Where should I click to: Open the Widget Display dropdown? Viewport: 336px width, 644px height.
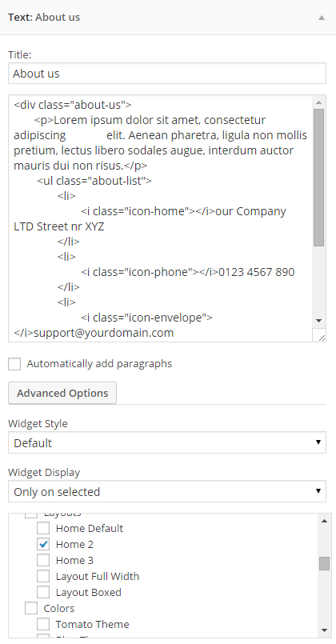167,492
